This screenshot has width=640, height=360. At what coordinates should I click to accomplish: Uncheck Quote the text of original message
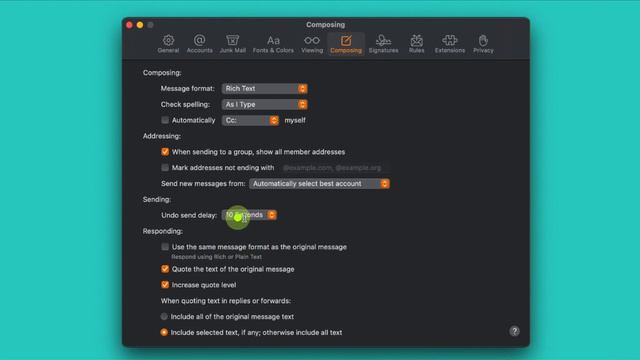point(165,269)
